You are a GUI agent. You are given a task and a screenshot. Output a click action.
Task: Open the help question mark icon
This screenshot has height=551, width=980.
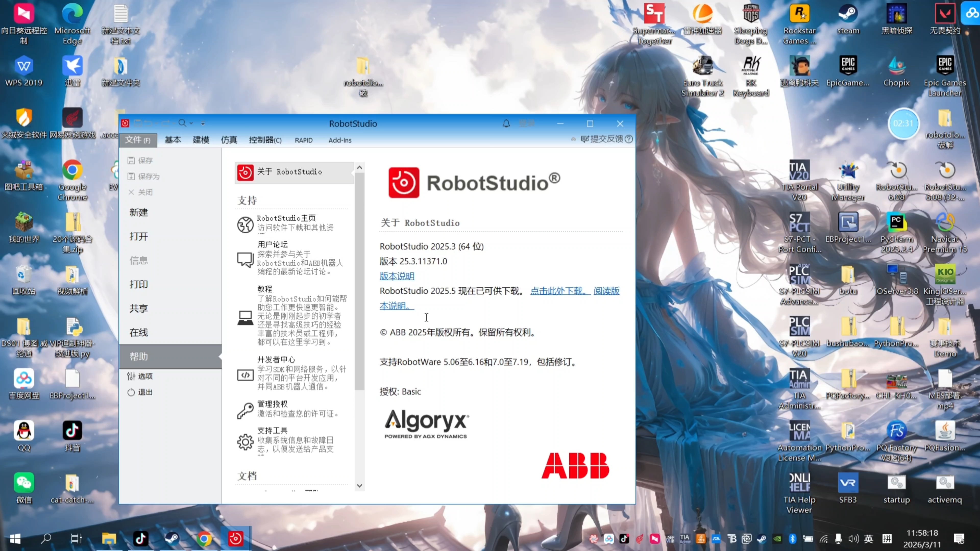629,139
